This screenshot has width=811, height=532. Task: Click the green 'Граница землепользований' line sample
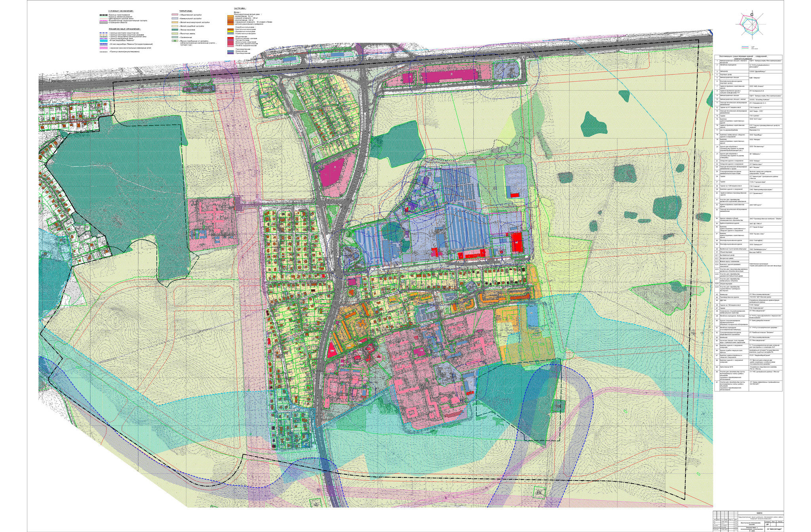tap(104, 17)
